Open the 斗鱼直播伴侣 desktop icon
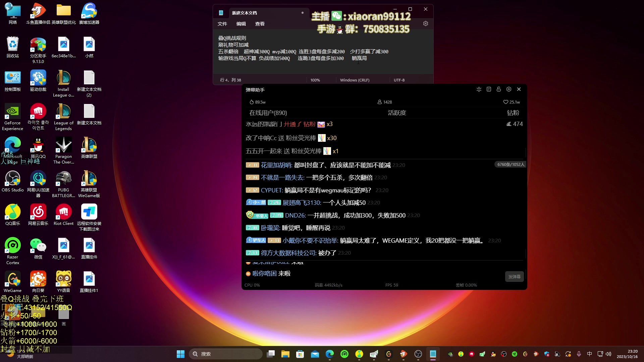Viewport: 644px width, 362px height. pos(38,13)
